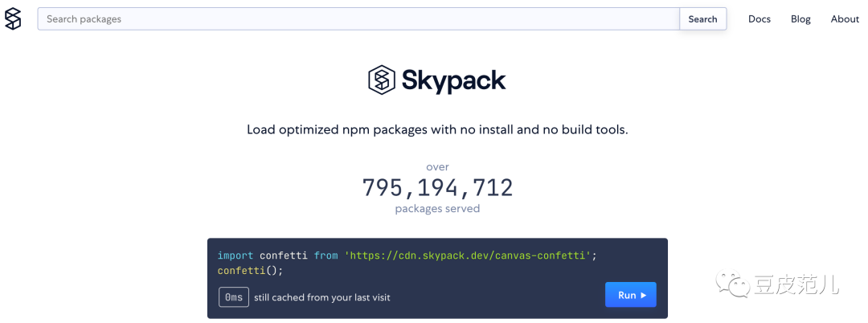Focus the Search packages input field
This screenshot has height=323, width=868.
[358, 18]
